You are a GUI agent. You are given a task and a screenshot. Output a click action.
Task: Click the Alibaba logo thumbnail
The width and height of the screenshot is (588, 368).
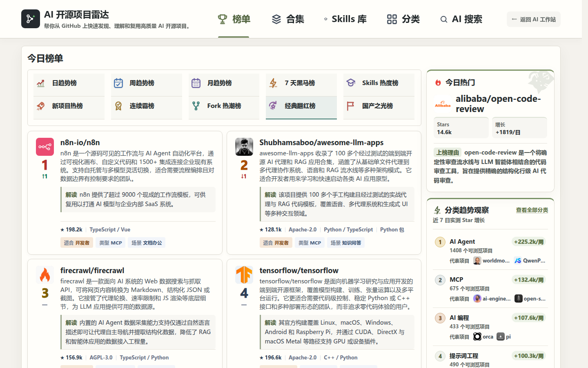[443, 104]
